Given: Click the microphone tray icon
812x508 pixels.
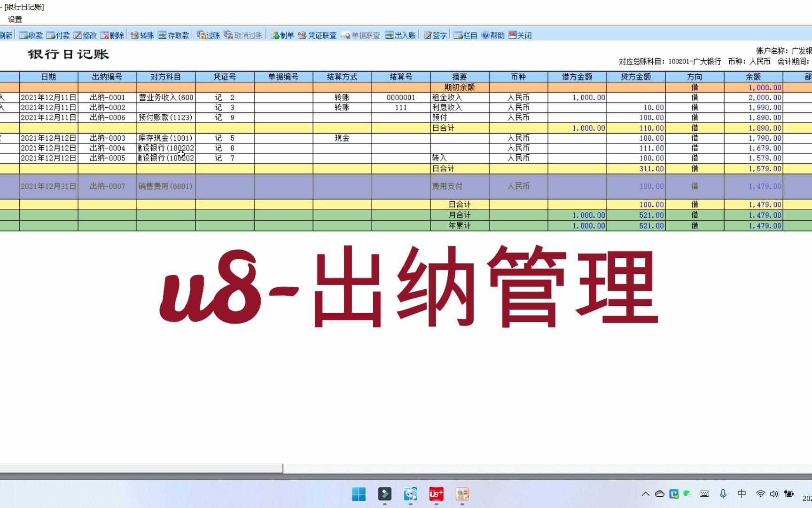Looking at the screenshot, I should coord(723,494).
